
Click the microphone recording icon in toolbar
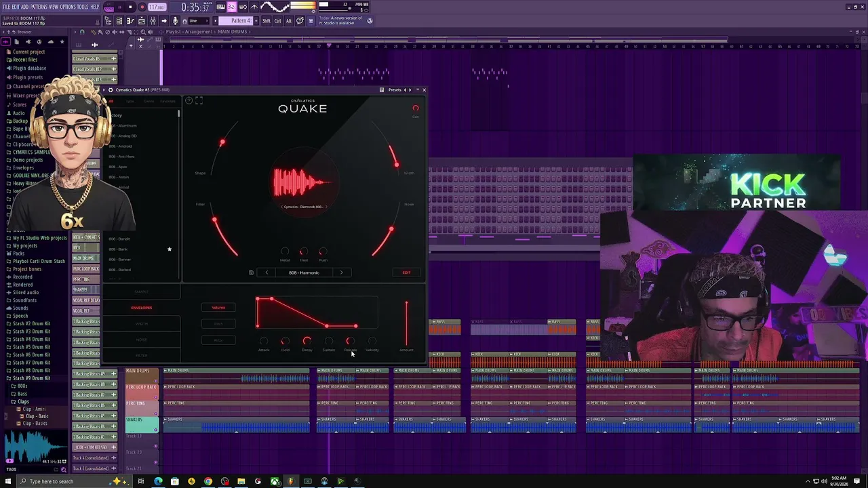click(176, 21)
